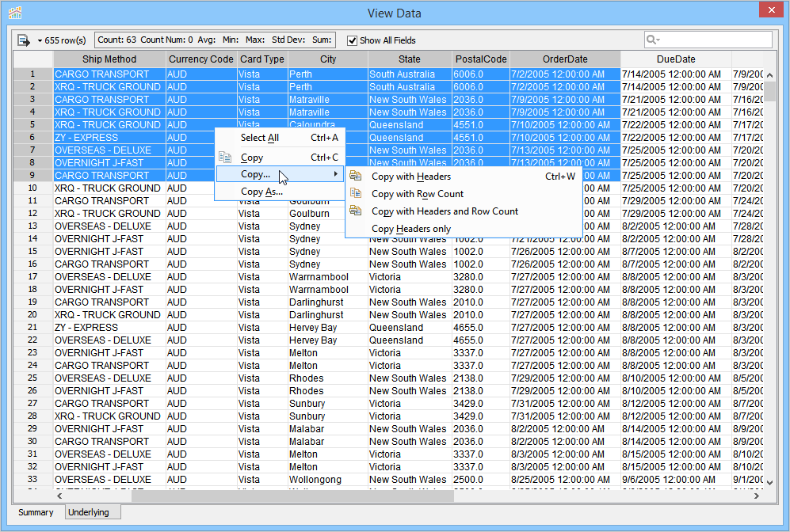
Task: Click the DueDate column header
Action: pos(676,59)
